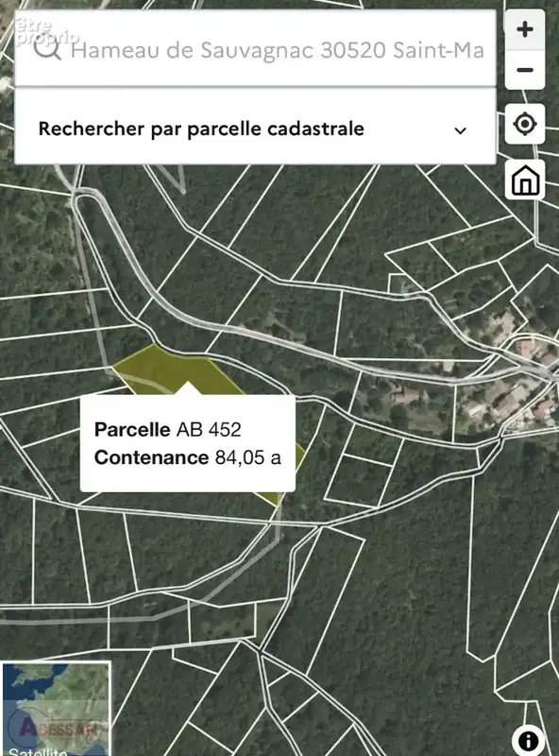The height and width of the screenshot is (756, 559).
Task: Center map on my location
Action: coord(525,124)
